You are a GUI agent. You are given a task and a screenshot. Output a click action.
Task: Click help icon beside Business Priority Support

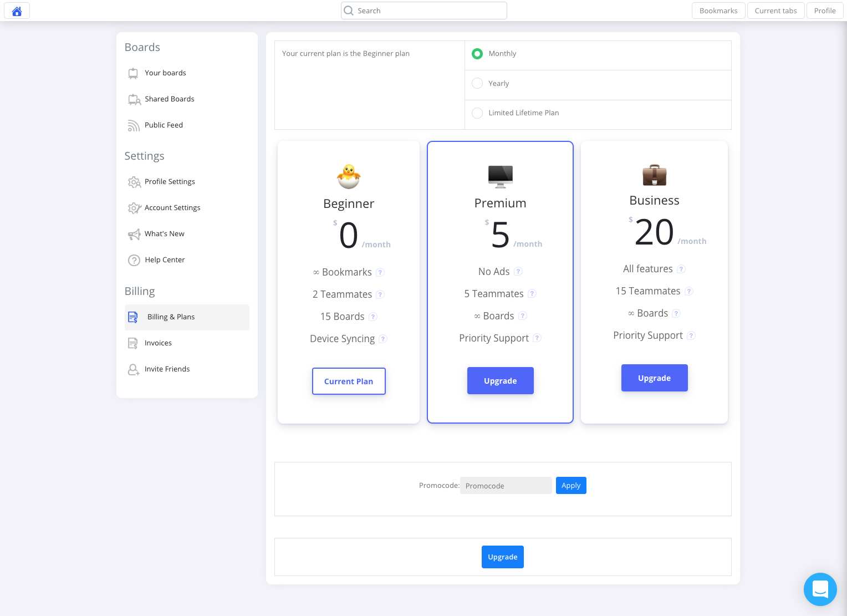[x=691, y=335]
